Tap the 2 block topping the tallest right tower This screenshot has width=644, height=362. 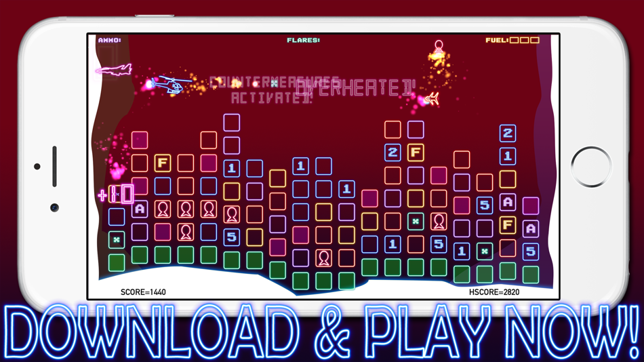pyautogui.click(x=508, y=133)
